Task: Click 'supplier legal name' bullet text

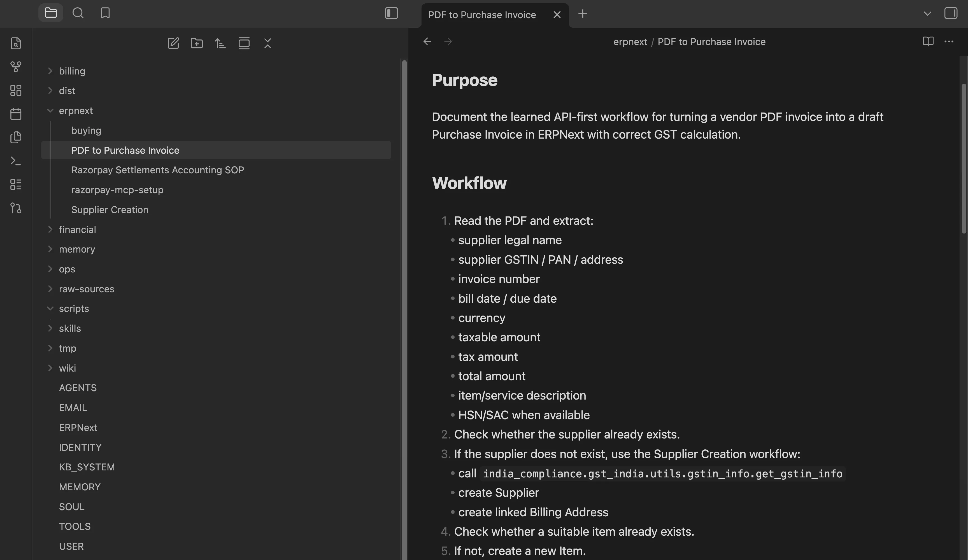Action: pos(510,240)
